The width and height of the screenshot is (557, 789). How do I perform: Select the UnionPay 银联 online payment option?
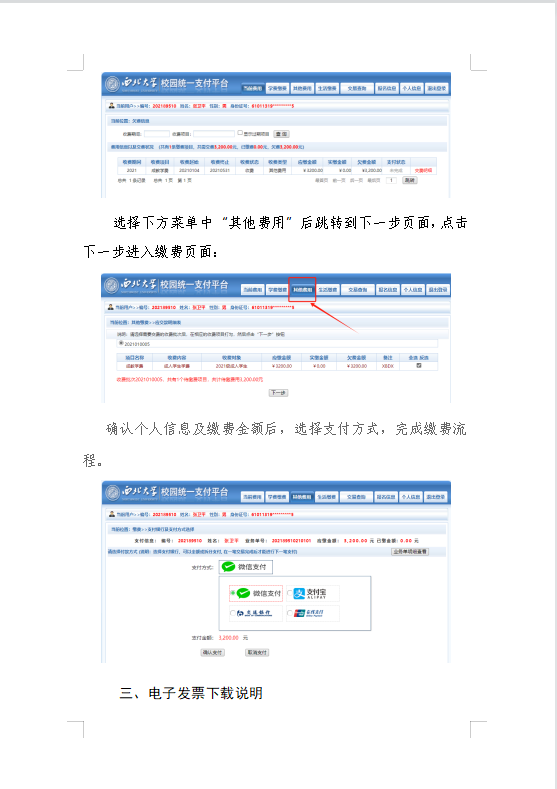(312, 613)
